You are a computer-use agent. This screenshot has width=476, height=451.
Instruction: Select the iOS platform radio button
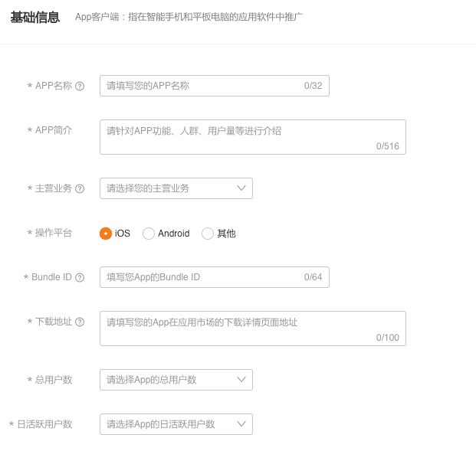106,234
